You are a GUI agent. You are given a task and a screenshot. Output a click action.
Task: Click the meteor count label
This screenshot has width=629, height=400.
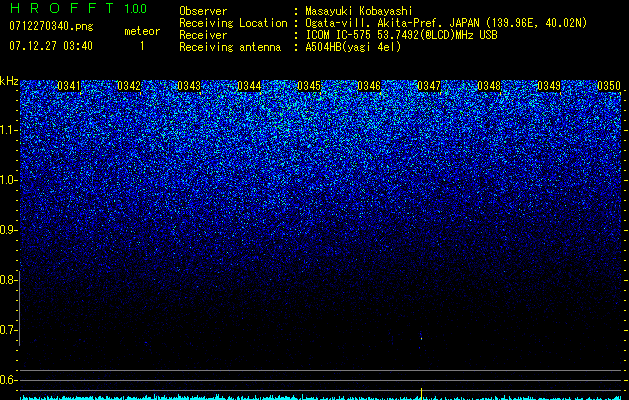[x=142, y=31]
